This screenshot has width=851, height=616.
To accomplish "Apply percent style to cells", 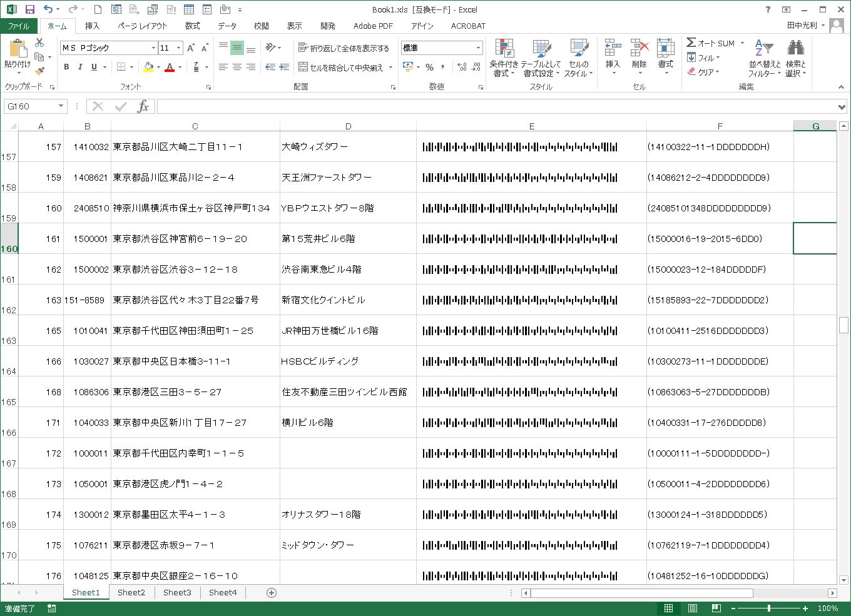I will (x=429, y=67).
